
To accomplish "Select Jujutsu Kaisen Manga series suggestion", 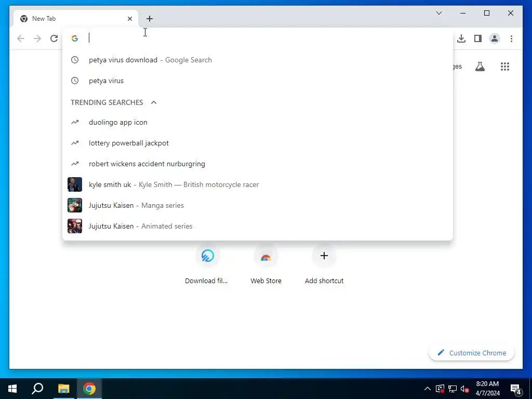I will (258, 205).
